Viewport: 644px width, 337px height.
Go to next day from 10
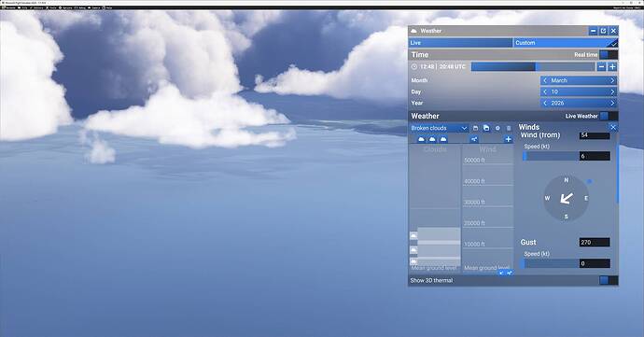point(612,91)
